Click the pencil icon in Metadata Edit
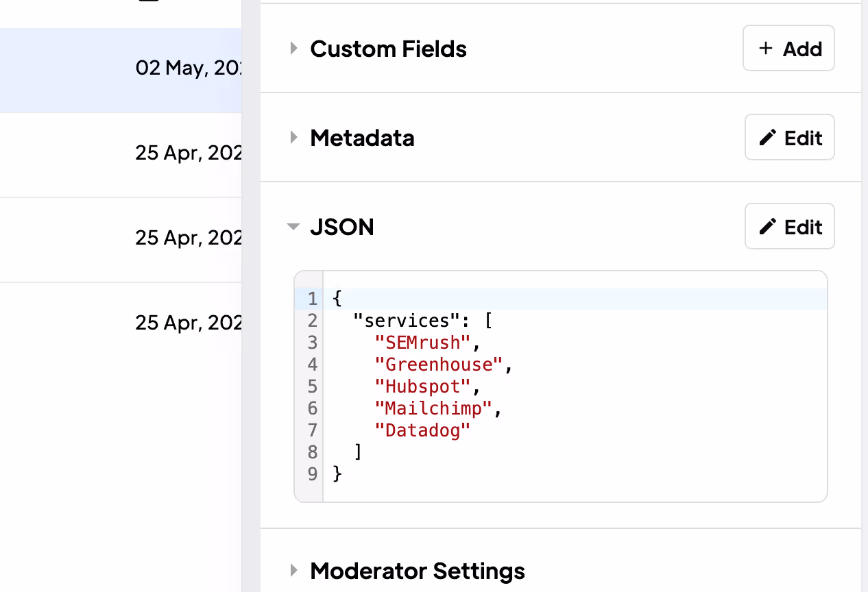Viewport: 868px width, 592px height. [767, 138]
